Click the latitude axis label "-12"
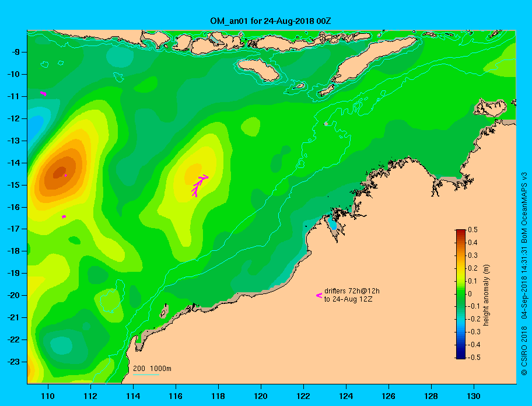This screenshot has width=532, height=406. coord(13,119)
